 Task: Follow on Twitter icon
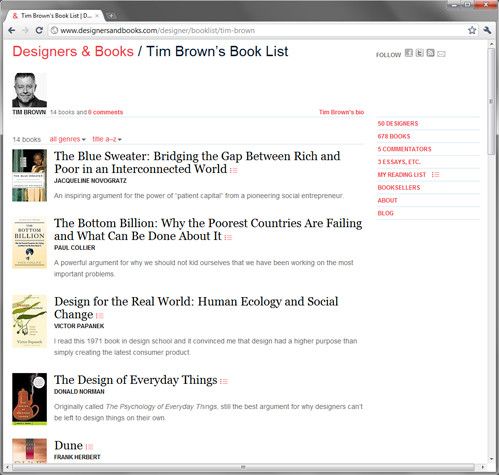420,53
